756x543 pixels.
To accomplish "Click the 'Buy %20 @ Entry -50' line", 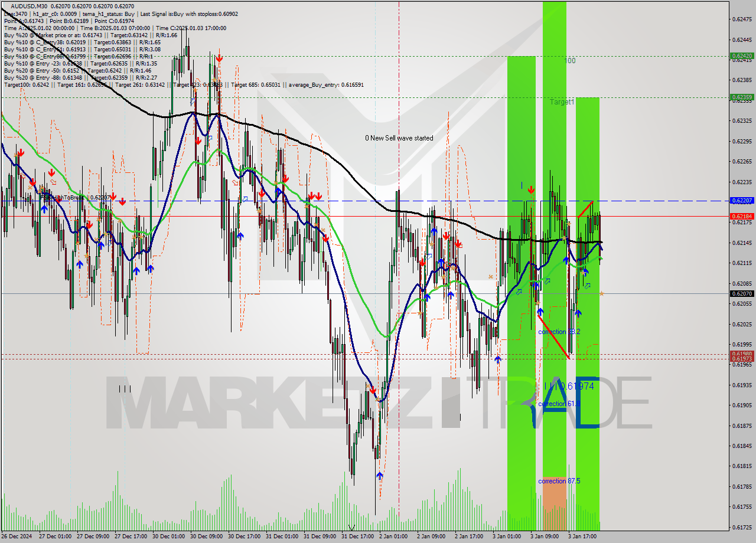I will (x=79, y=70).
